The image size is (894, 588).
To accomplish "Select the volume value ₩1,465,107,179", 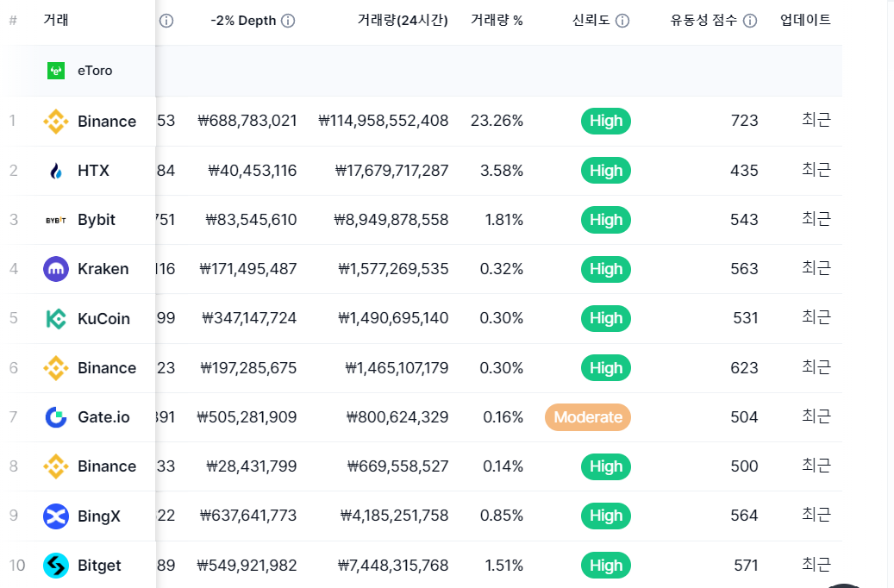I will click(x=397, y=368).
